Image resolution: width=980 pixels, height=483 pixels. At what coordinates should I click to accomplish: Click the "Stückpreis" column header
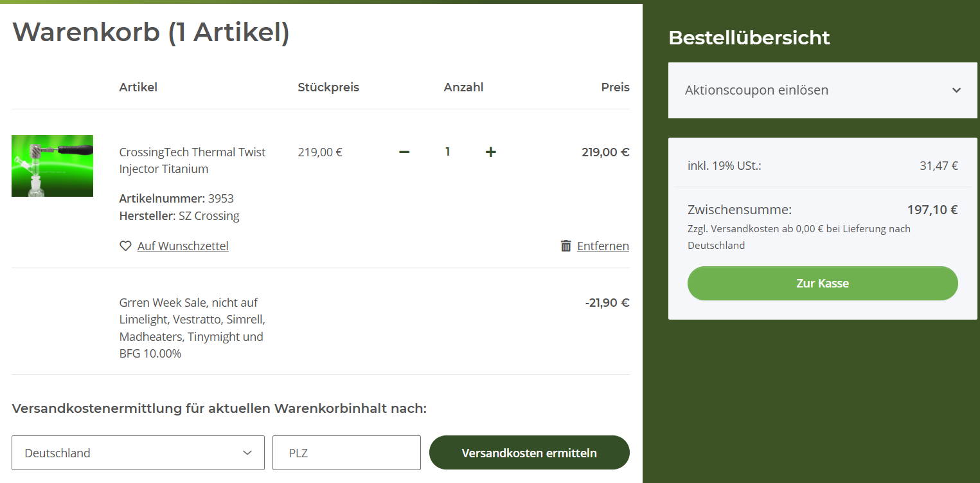[328, 87]
